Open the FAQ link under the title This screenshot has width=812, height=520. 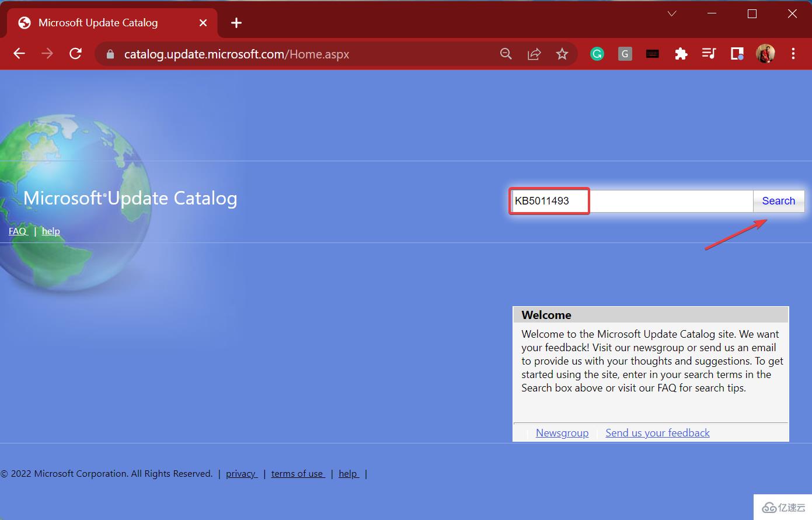pyautogui.click(x=18, y=231)
